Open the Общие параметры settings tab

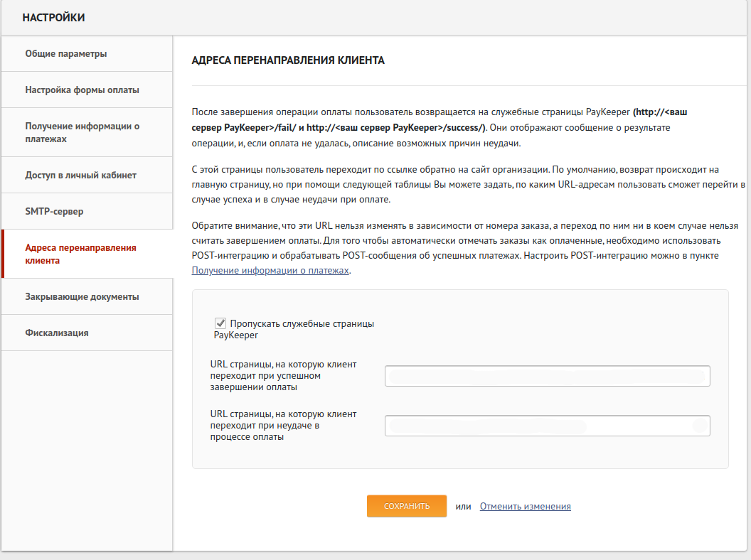[x=66, y=53]
